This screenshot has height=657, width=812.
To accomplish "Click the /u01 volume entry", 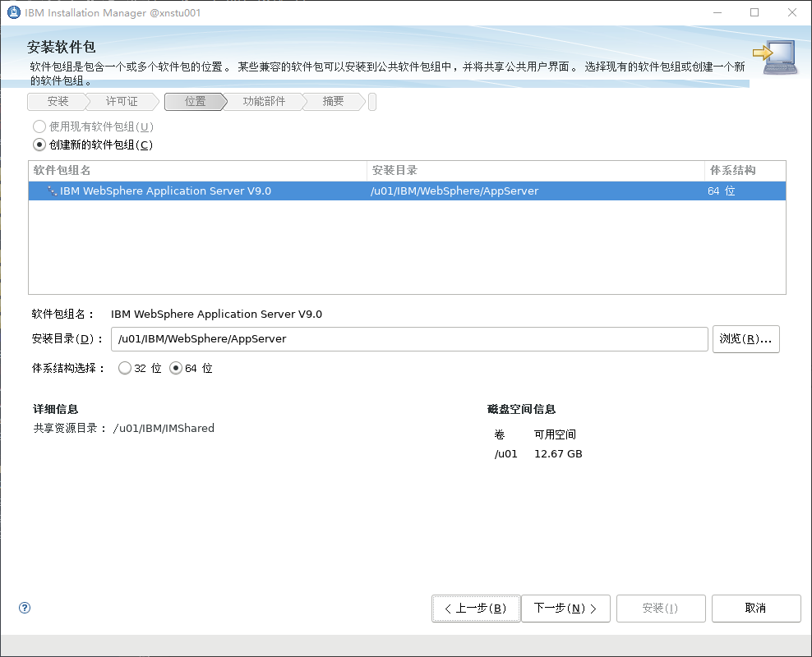I will coord(506,453).
